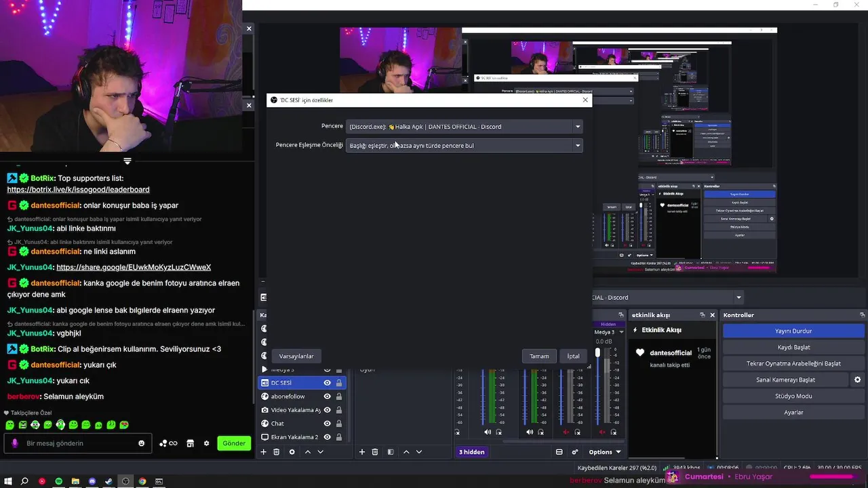Send the chat message with Gönder
This screenshot has width=868, height=488.
234,443
